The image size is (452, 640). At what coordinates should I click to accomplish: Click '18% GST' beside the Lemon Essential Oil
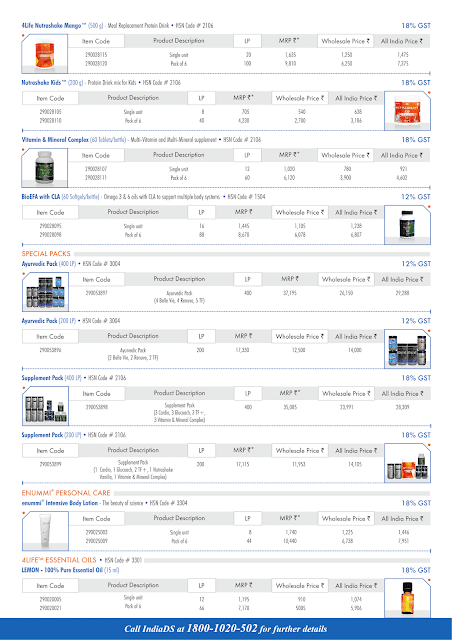(x=416, y=570)
